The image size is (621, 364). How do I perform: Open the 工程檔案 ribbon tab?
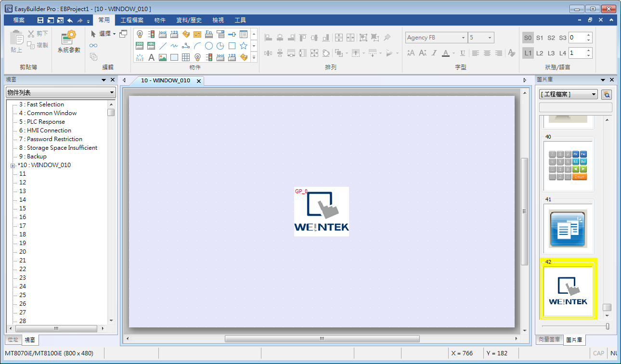132,20
